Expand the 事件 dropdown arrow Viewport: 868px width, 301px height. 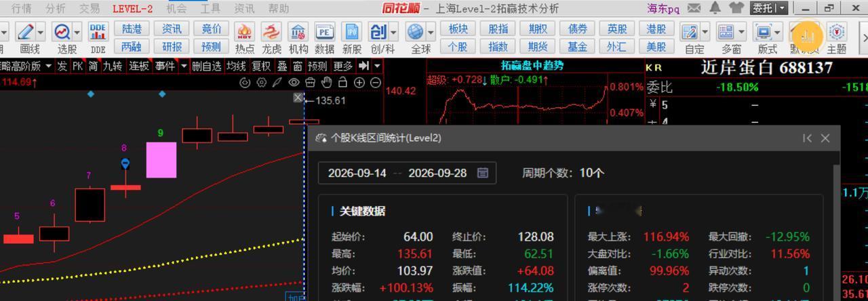[183, 66]
